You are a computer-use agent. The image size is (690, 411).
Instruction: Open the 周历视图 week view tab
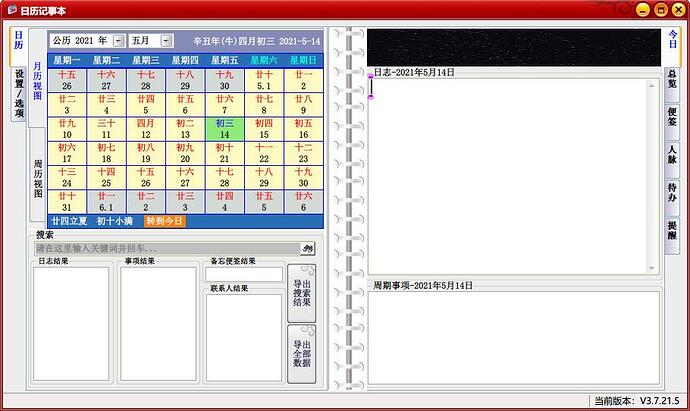[x=38, y=178]
